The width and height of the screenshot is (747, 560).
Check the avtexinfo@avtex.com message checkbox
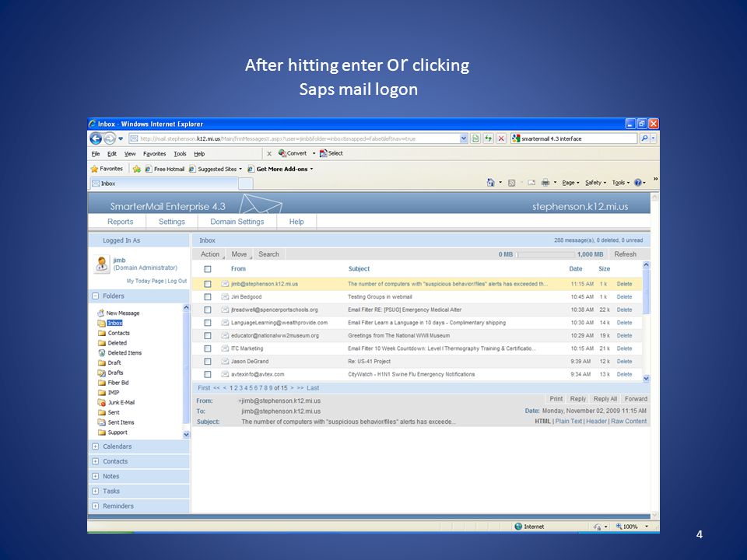coord(208,374)
